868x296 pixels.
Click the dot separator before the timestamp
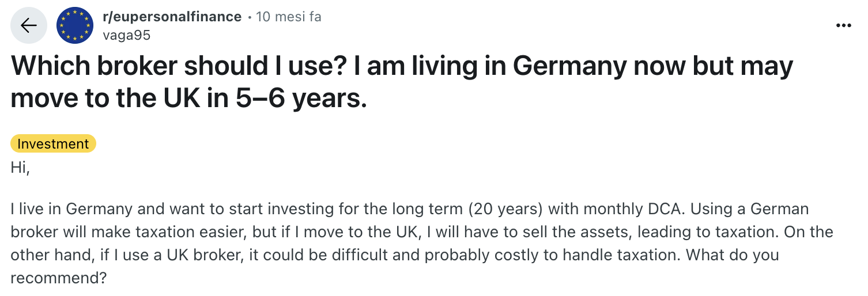[x=249, y=17]
